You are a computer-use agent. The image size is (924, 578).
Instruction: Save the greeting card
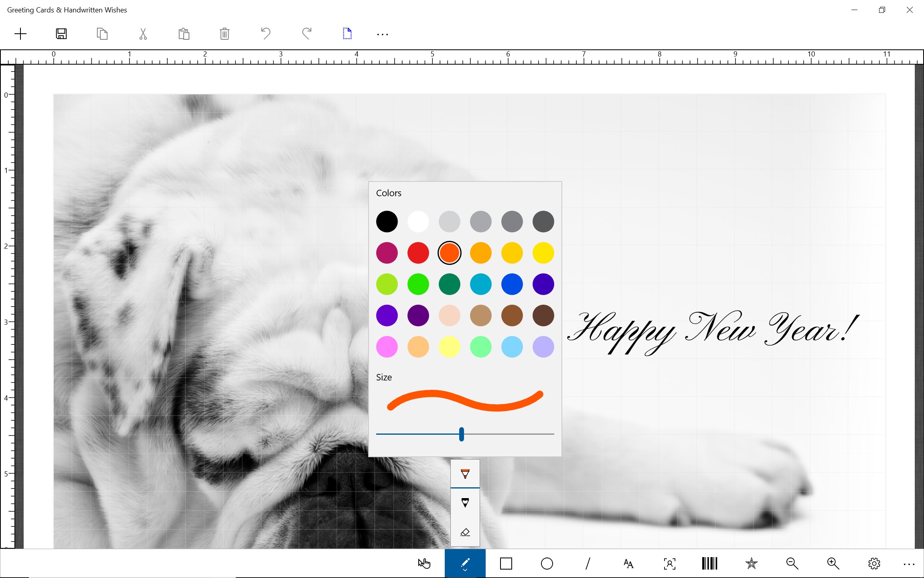[61, 34]
